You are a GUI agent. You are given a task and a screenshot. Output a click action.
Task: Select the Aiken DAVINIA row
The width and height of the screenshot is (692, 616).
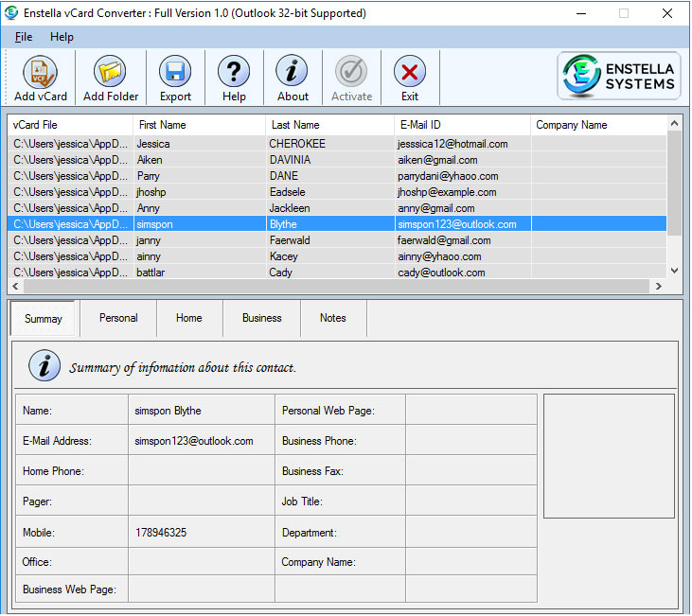[x=337, y=160]
